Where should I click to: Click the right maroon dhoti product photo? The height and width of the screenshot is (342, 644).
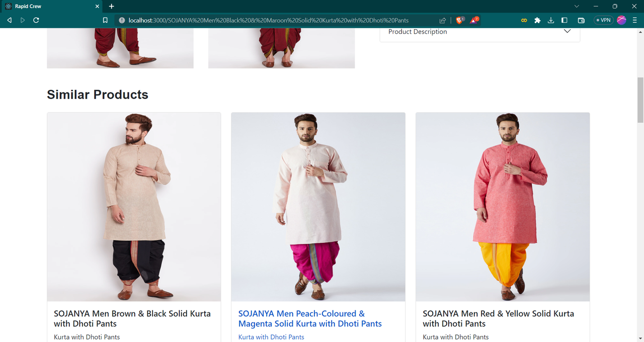281,48
